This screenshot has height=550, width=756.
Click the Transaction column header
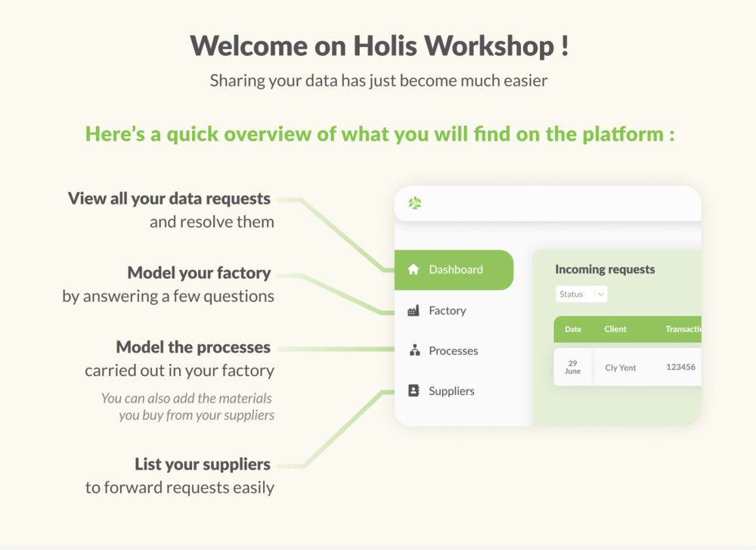click(683, 329)
